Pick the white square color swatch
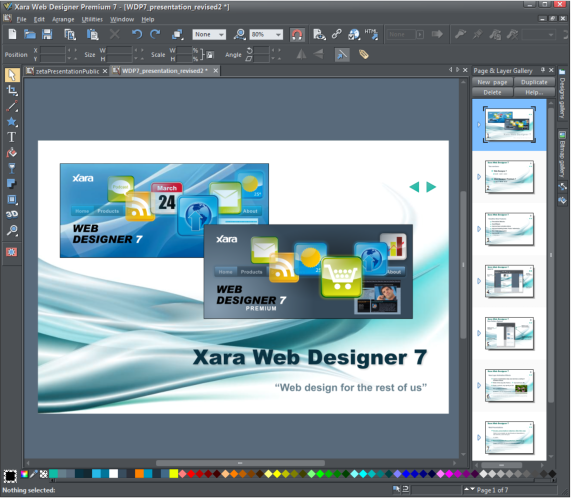 pyautogui.click(x=114, y=474)
